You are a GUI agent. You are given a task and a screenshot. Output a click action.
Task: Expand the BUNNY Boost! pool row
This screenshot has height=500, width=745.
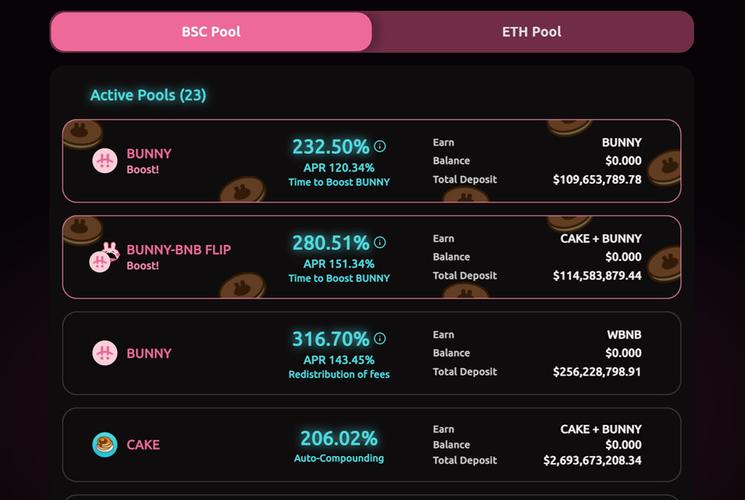click(x=372, y=161)
